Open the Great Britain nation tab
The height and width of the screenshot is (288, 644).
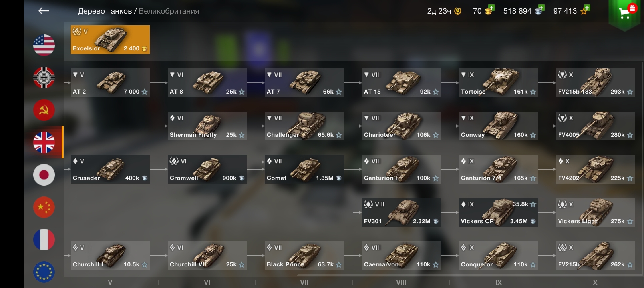click(x=44, y=142)
